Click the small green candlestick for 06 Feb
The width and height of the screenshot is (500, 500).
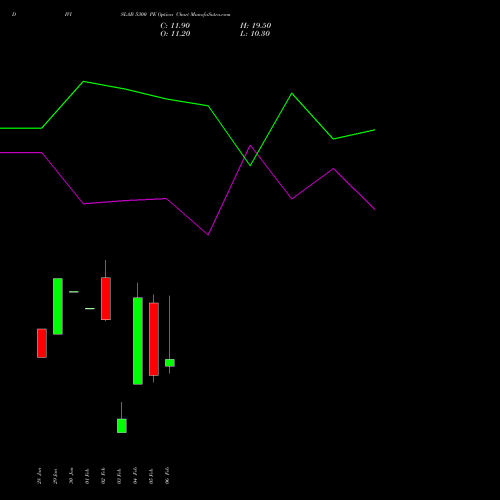click(x=170, y=363)
